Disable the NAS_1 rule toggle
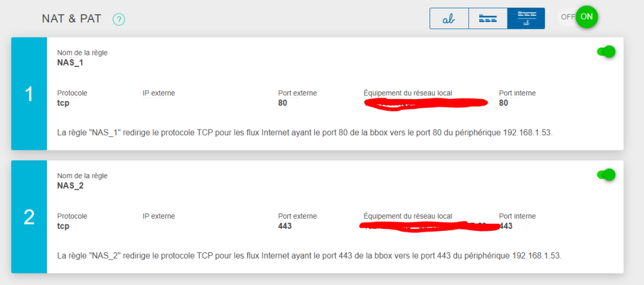Screen dimensions: 644x285 [x=606, y=51]
